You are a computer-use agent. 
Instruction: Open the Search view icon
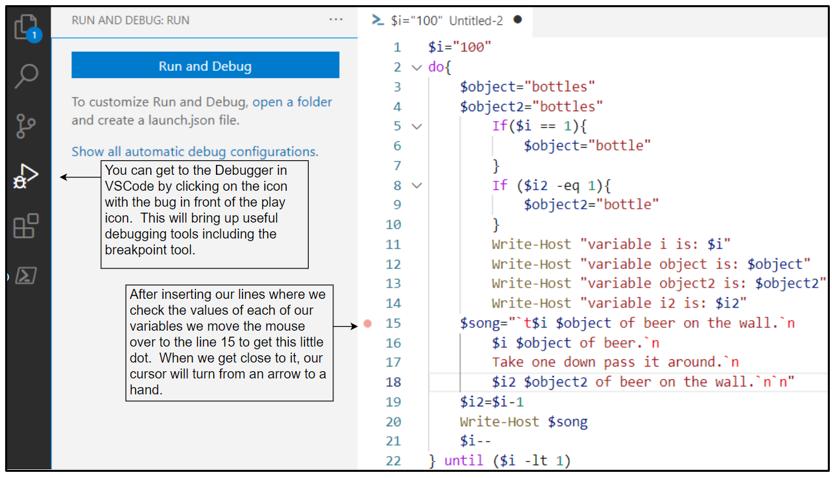pyautogui.click(x=26, y=76)
